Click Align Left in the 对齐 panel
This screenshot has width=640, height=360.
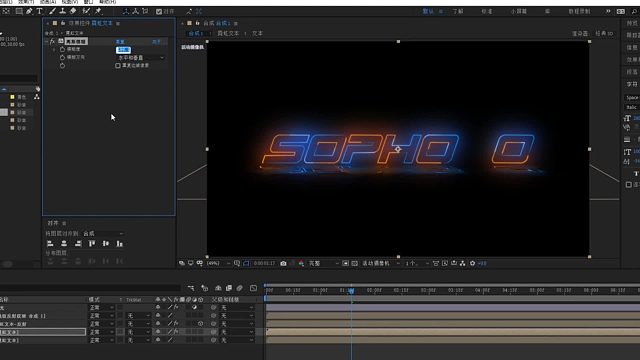click(x=50, y=244)
